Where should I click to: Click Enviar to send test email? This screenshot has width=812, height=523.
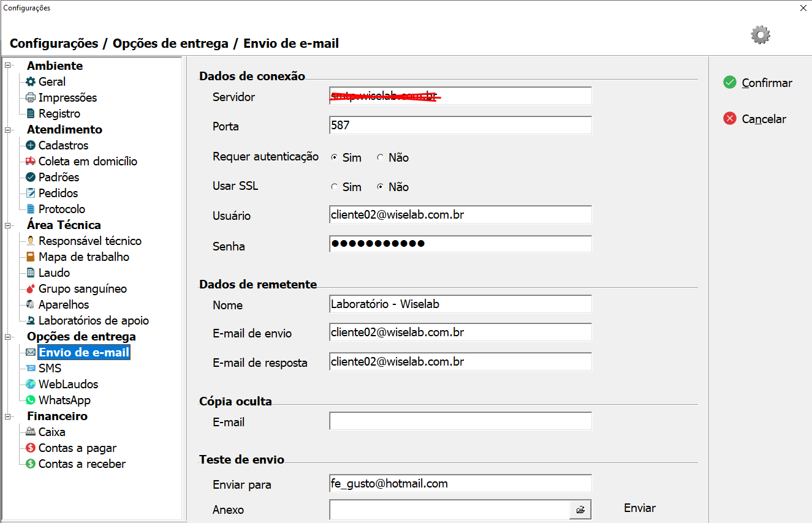[x=640, y=508]
